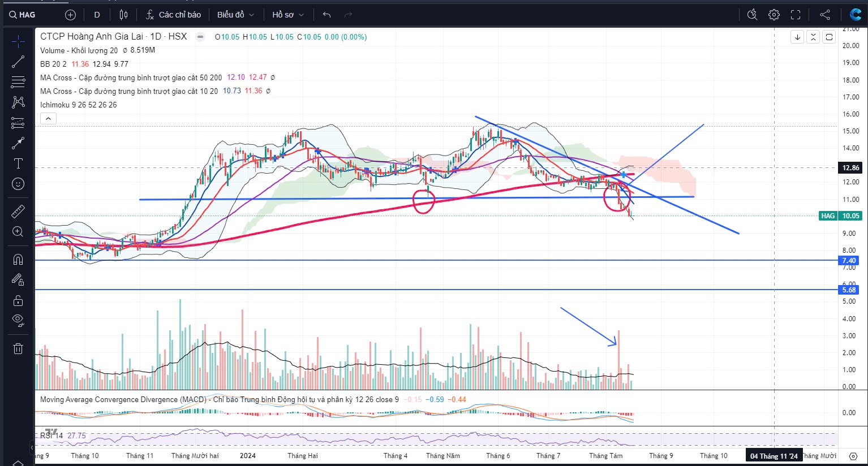Select the BB 20 2 legend
The image size is (868, 466).
(x=53, y=64)
